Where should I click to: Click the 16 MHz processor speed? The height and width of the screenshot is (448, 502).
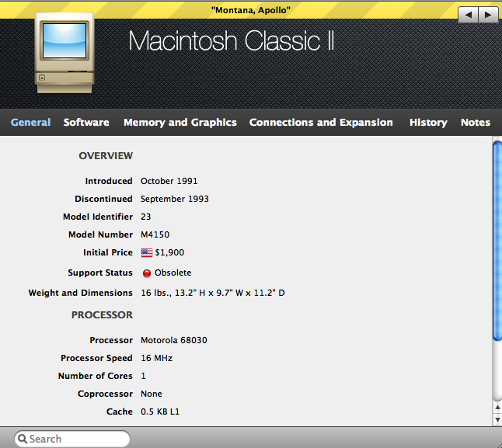pyautogui.click(x=156, y=358)
